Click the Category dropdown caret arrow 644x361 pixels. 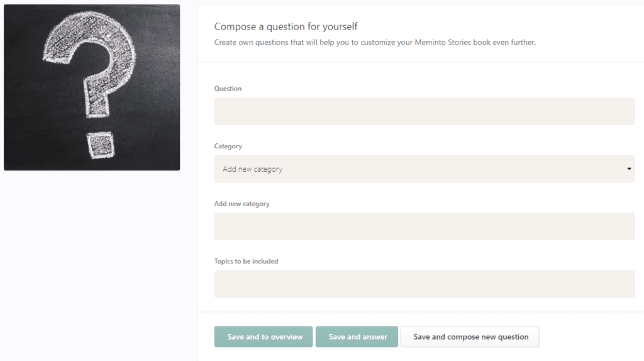[x=629, y=169]
